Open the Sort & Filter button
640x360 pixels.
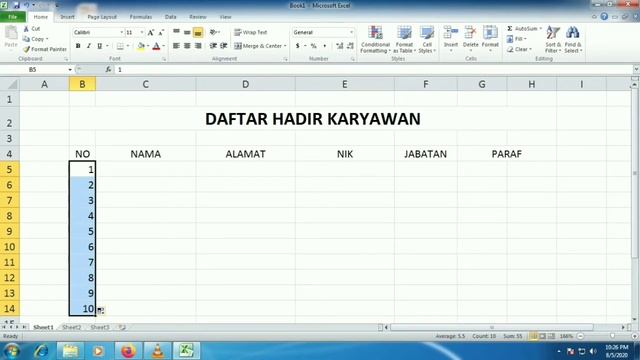(553, 39)
